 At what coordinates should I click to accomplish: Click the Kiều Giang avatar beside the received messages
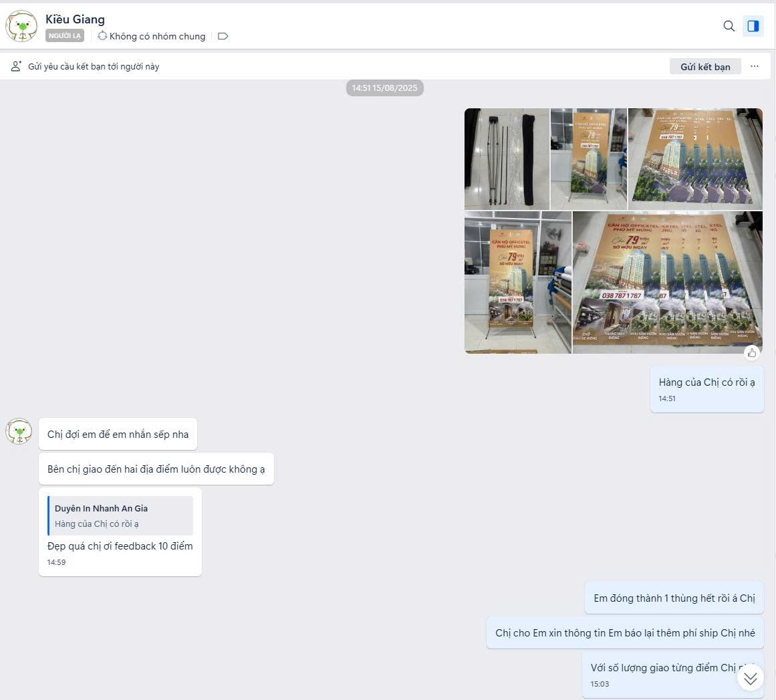tap(19, 431)
